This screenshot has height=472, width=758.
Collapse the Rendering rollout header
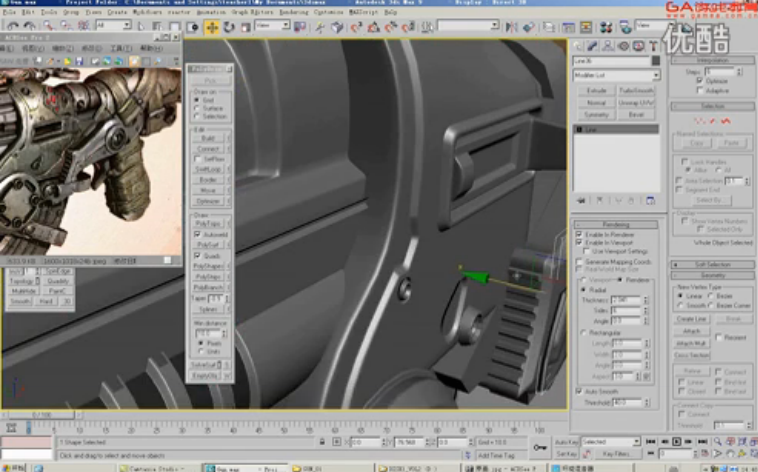tap(615, 225)
